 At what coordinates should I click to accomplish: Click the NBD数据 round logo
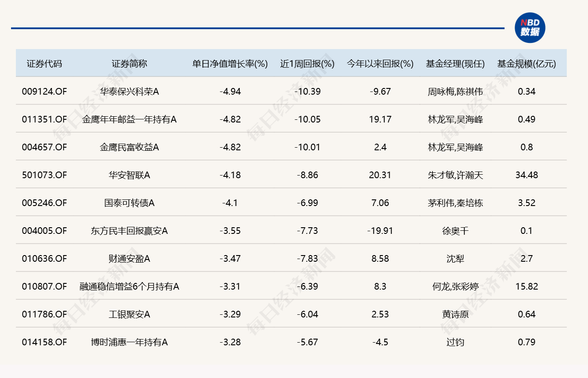pyautogui.click(x=530, y=27)
